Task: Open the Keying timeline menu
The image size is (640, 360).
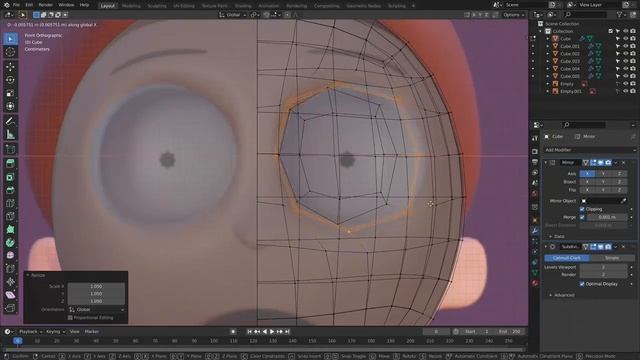Action: pos(55,331)
